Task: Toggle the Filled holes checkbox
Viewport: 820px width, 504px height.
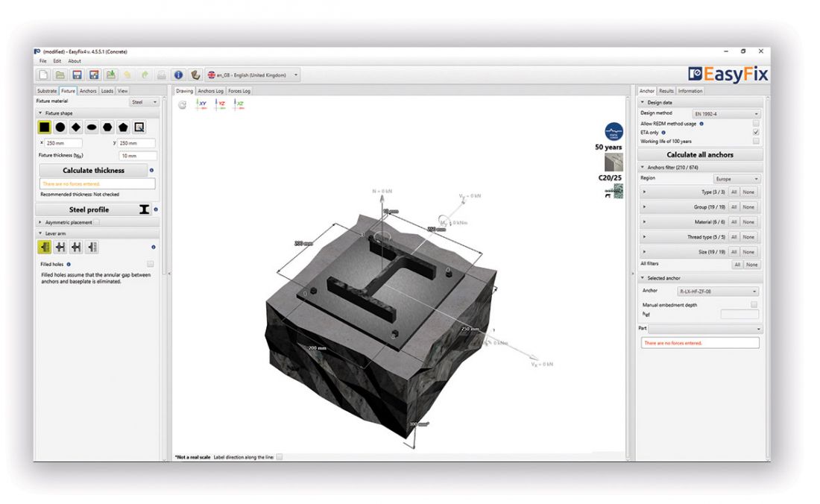Action: 151,264
